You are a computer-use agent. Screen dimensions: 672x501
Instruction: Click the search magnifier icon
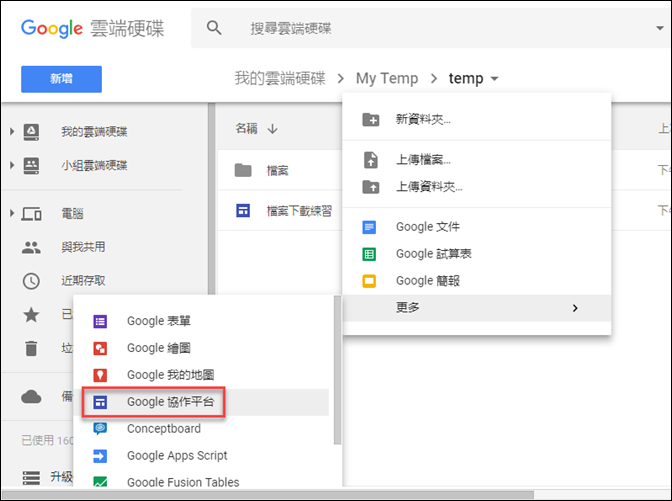coord(214,28)
